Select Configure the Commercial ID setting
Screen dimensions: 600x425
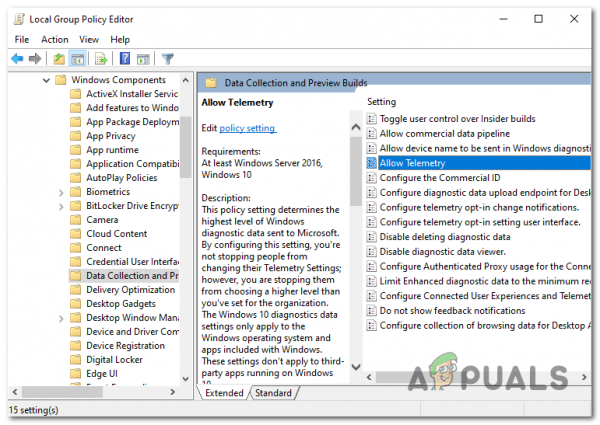440,178
